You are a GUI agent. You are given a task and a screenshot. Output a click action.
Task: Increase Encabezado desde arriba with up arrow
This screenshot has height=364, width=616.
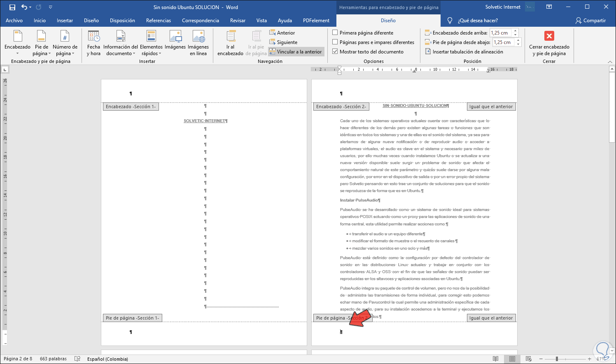pyautogui.click(x=516, y=31)
